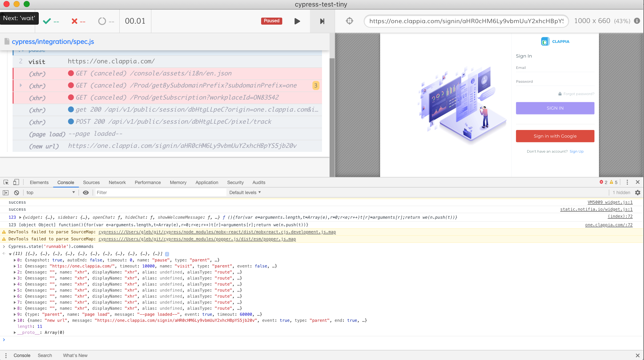Open the Cypress selector playground crosshair
Screen dimensions: 644x360
(349, 21)
